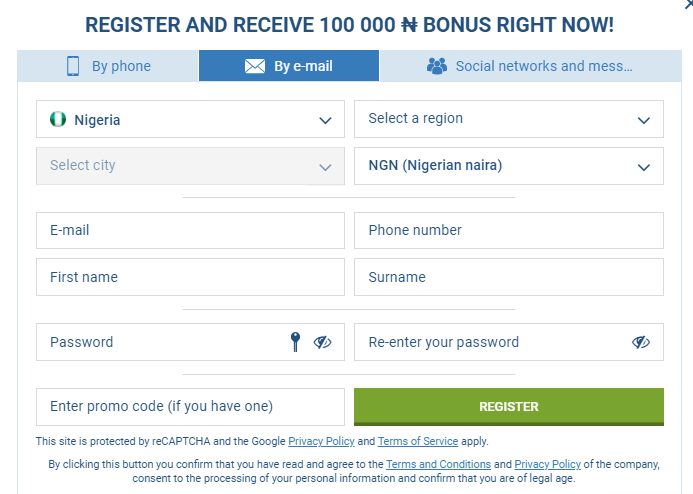The width and height of the screenshot is (693, 494).
Task: Close the registration dialog with X
Action: [x=689, y=4]
